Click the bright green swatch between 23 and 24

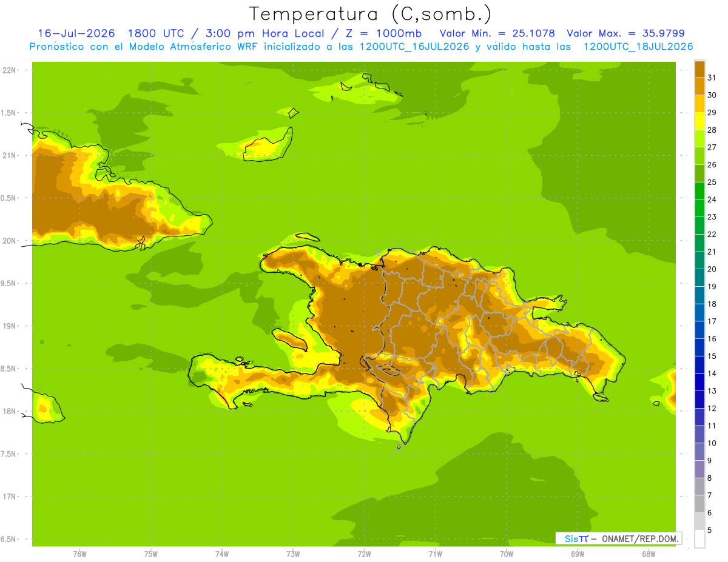point(699,208)
